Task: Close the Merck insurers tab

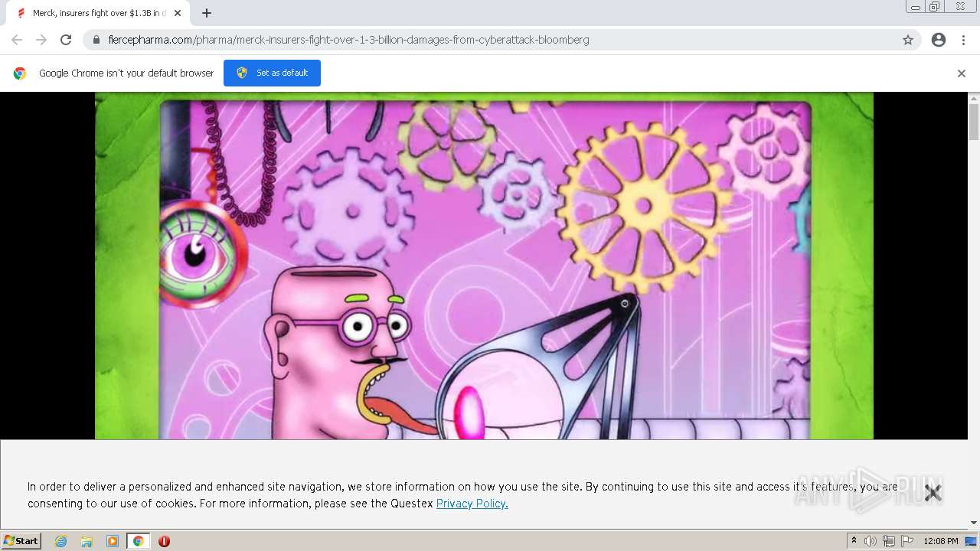Action: pos(178,13)
